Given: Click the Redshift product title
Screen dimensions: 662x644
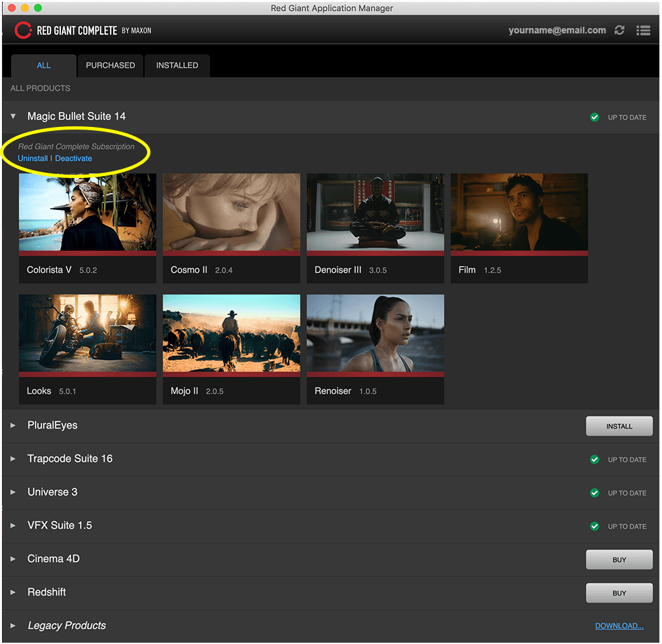Looking at the screenshot, I should (x=46, y=592).
